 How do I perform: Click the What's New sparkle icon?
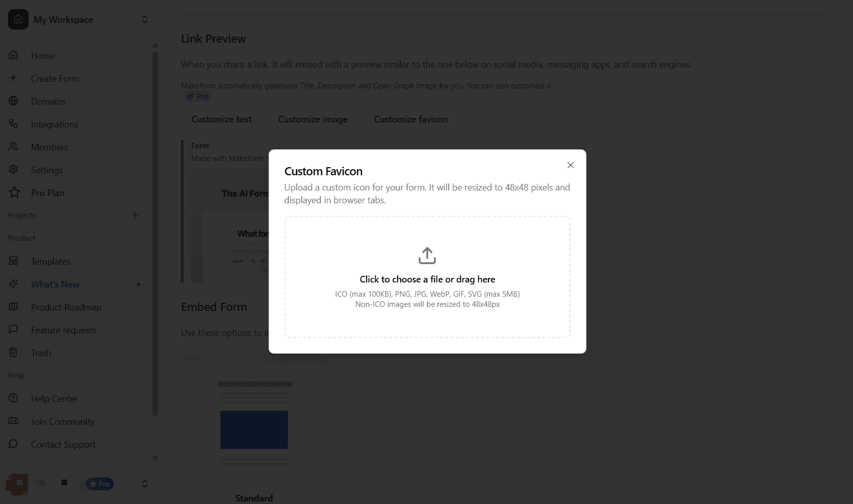tap(14, 284)
